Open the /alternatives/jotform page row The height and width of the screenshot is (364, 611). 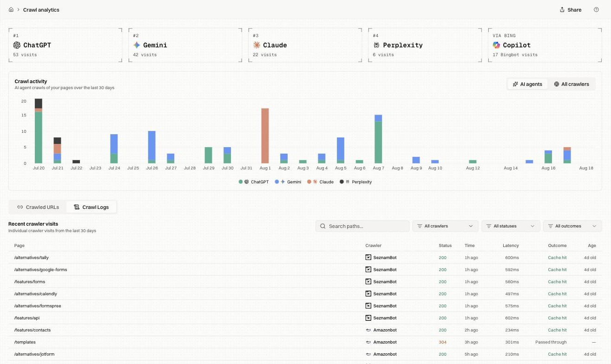(305, 354)
